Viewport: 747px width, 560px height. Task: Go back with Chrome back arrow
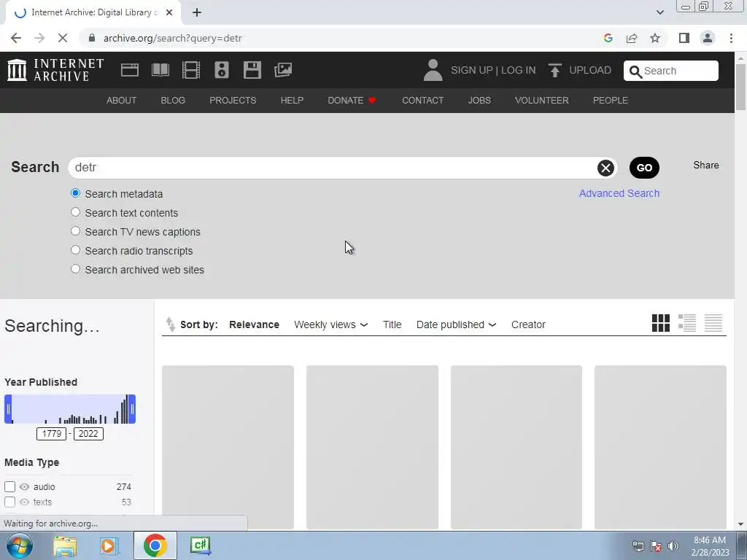(16, 38)
